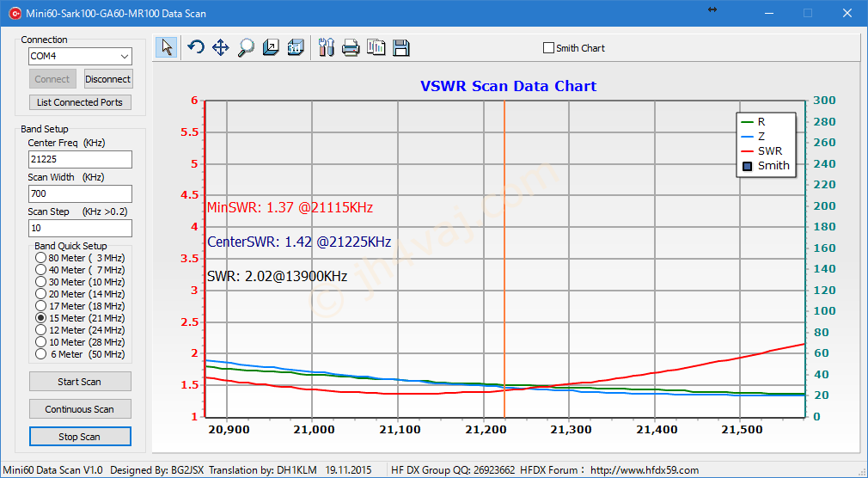The image size is (868, 478).
Task: Click the orange center frequency marker line
Action: click(x=504, y=260)
